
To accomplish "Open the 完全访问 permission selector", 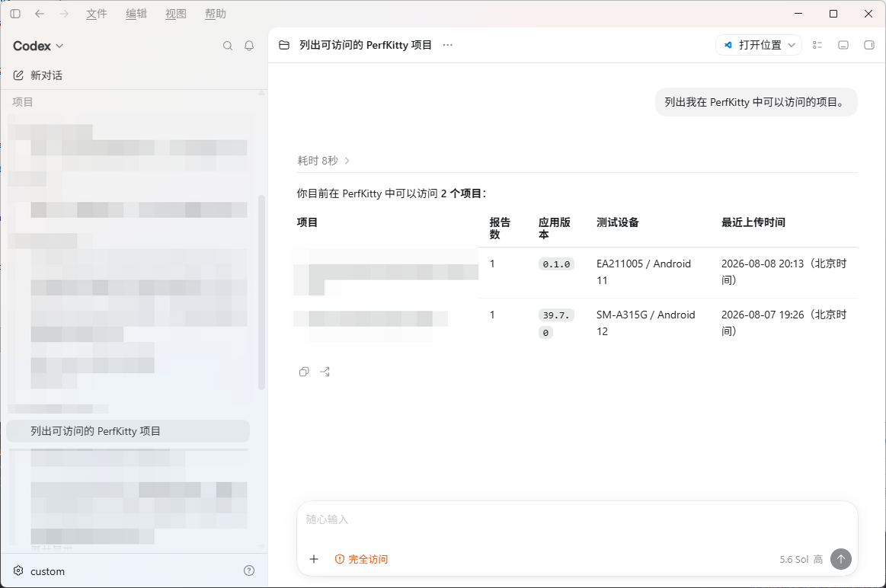I will click(x=361, y=559).
